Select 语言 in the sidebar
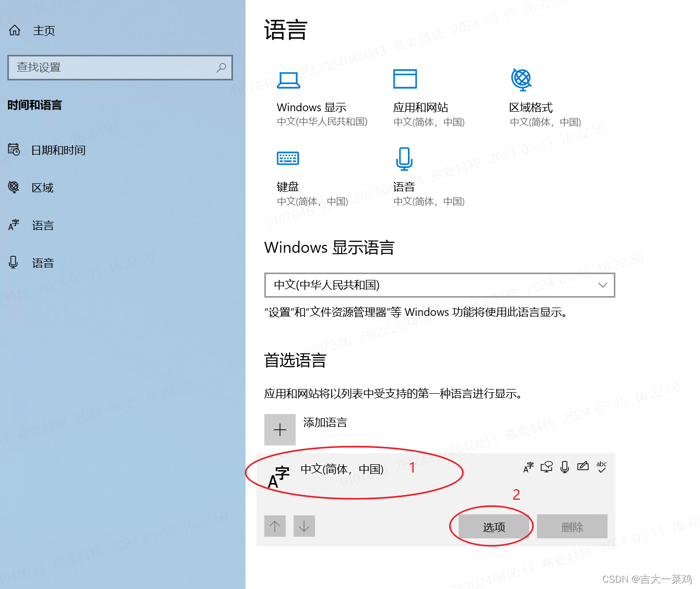 (43, 226)
